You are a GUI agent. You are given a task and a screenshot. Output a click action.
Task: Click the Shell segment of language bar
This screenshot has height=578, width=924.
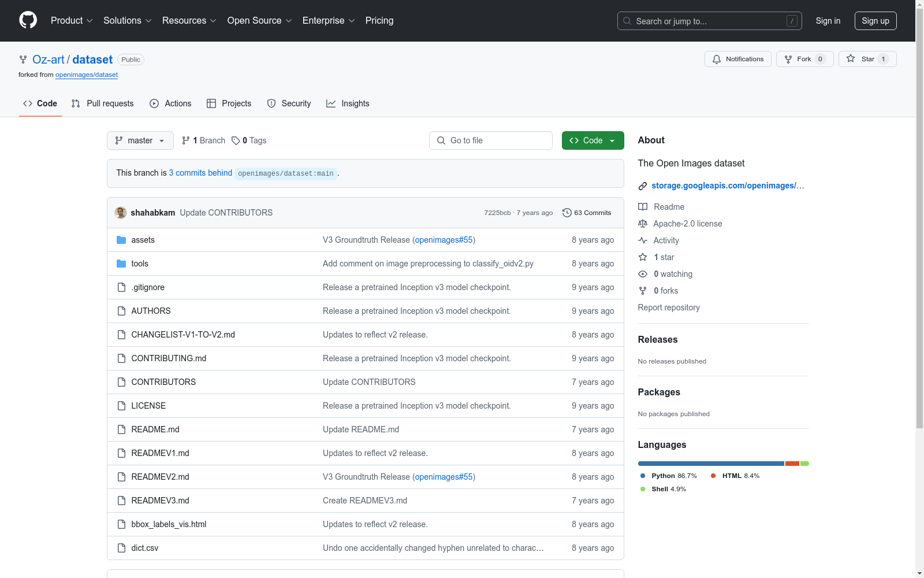click(804, 464)
